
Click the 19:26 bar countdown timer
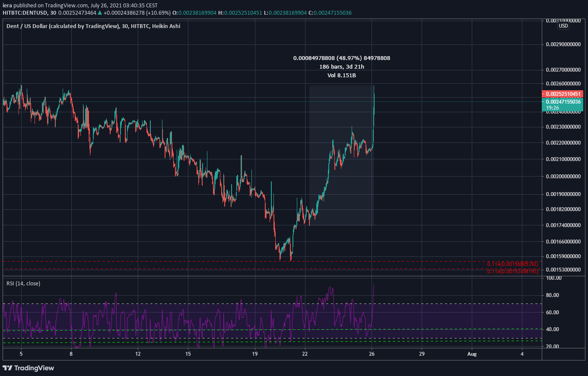click(553, 108)
